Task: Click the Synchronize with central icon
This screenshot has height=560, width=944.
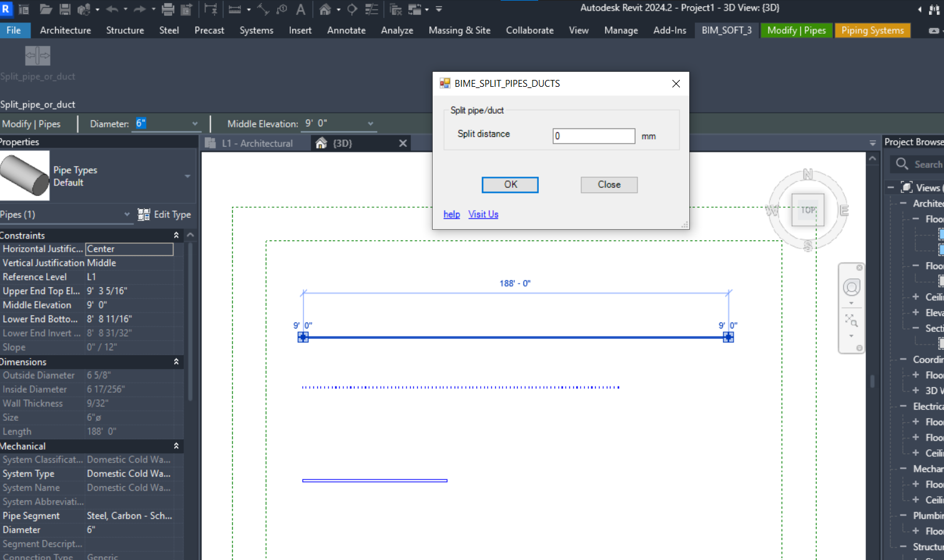Action: 84,9
